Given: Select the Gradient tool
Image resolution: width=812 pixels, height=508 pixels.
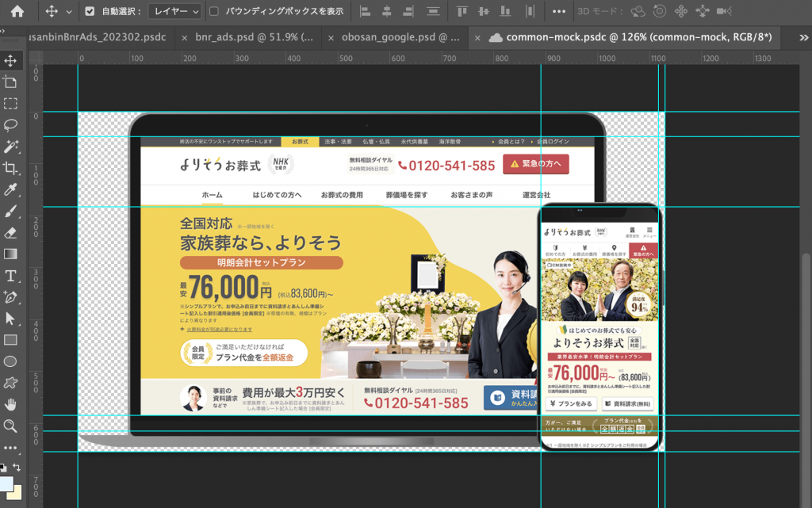Looking at the screenshot, I should [x=10, y=254].
